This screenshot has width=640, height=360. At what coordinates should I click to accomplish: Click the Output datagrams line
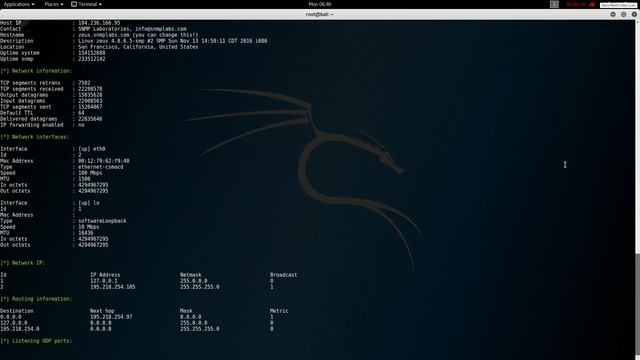[51, 95]
